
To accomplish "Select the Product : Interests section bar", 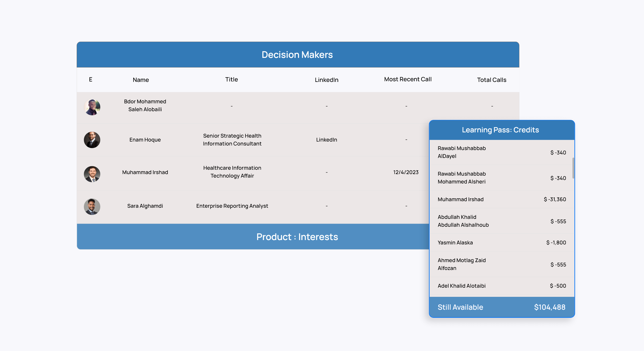I will [x=297, y=237].
